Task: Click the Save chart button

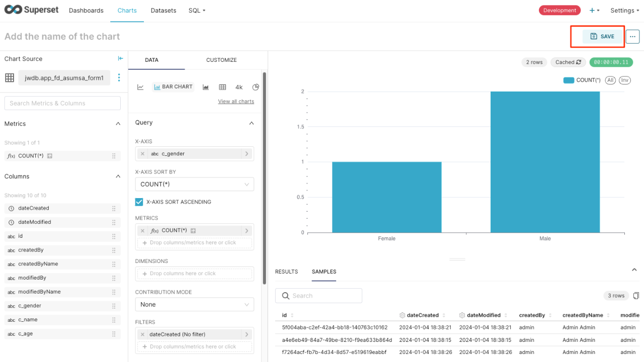Action: click(x=602, y=36)
